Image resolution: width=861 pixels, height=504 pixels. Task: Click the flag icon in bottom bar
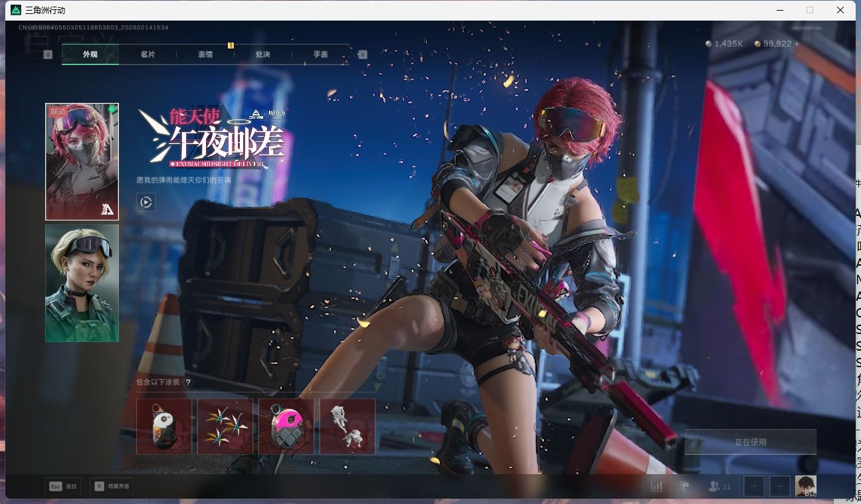(683, 486)
